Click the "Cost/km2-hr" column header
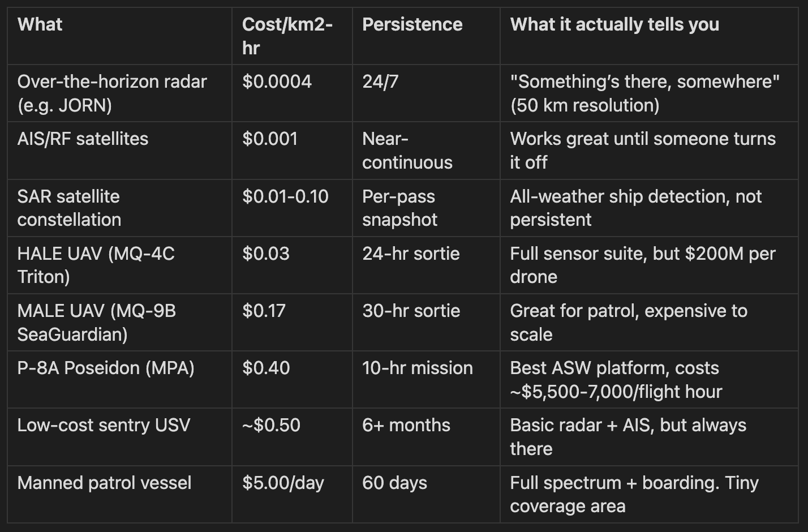Viewport: 808px width, 532px height. [x=287, y=36]
